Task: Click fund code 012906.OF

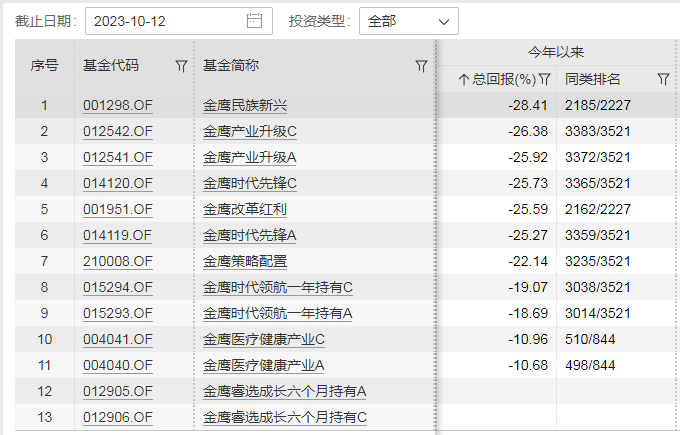Action: tap(117, 417)
